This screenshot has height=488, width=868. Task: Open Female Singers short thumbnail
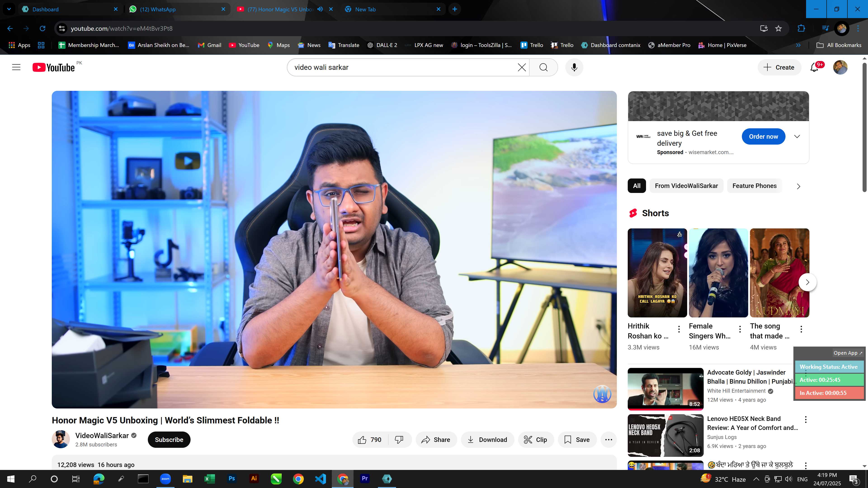718,273
